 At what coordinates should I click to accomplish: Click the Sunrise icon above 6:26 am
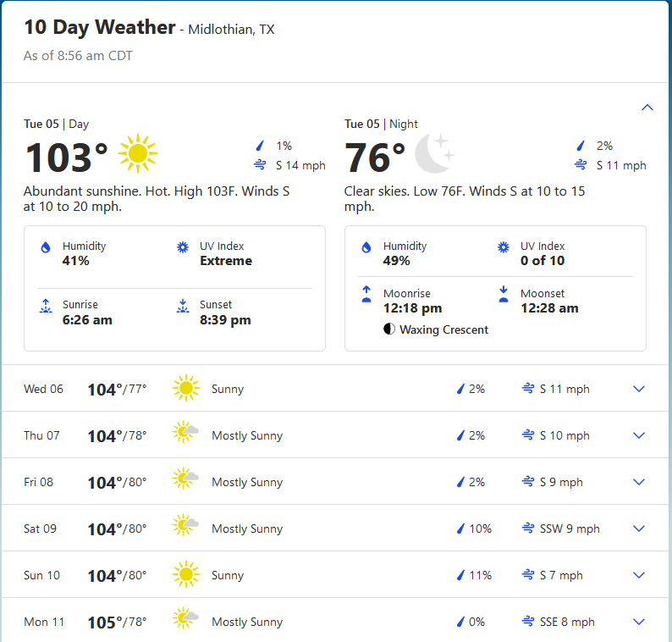tap(46, 306)
